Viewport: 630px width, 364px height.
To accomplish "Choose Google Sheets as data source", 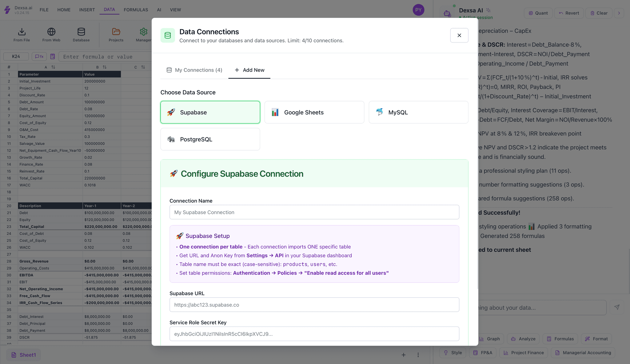I will (314, 112).
